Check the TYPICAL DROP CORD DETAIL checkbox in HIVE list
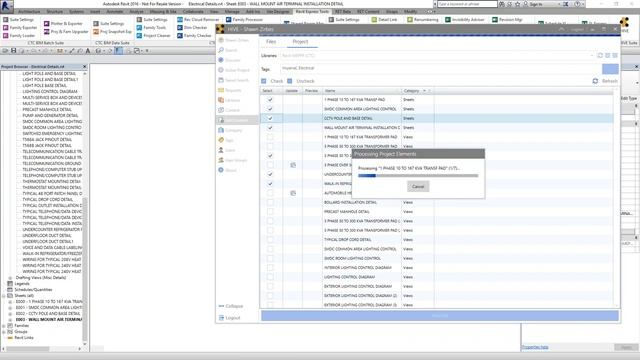Screen dimensions: 640x360 point(270,240)
